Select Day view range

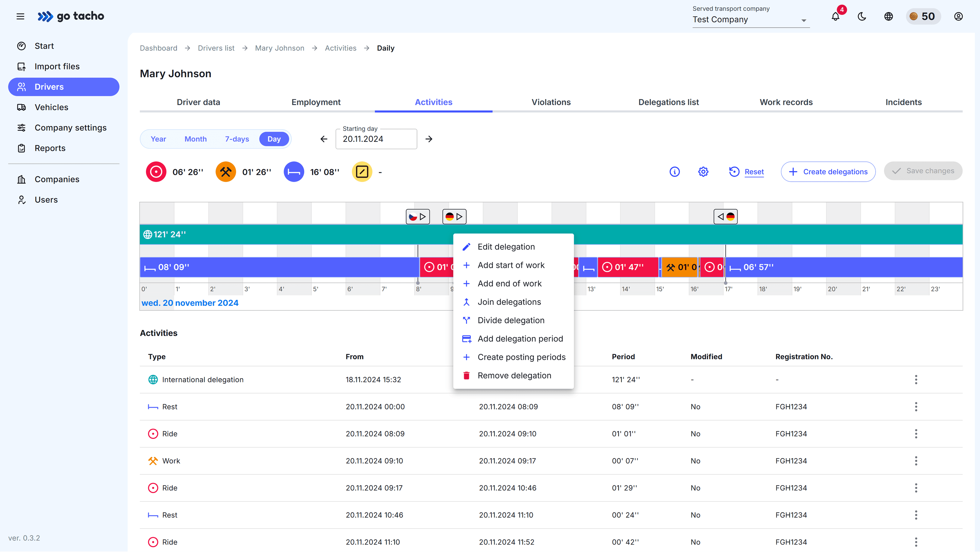click(274, 139)
